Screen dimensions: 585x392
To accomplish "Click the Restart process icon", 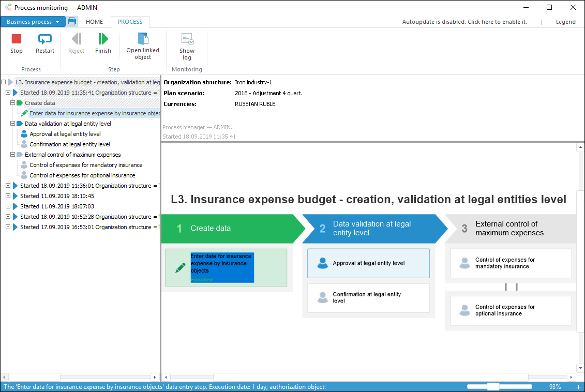I will (x=45, y=39).
